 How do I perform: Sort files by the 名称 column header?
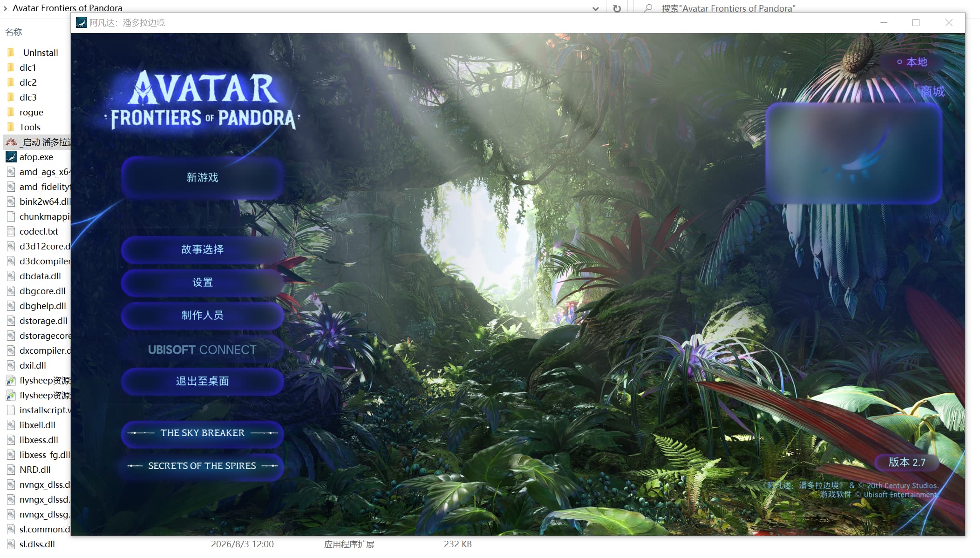click(x=14, y=32)
